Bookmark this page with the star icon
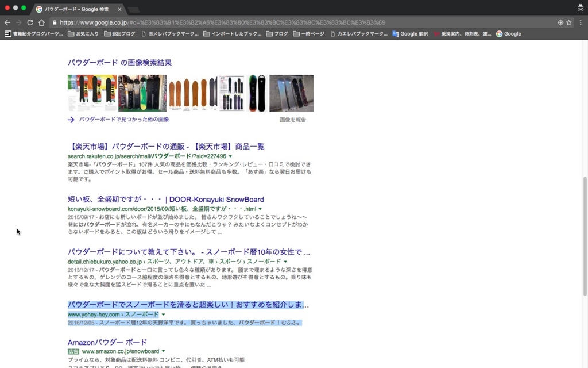 (x=569, y=22)
